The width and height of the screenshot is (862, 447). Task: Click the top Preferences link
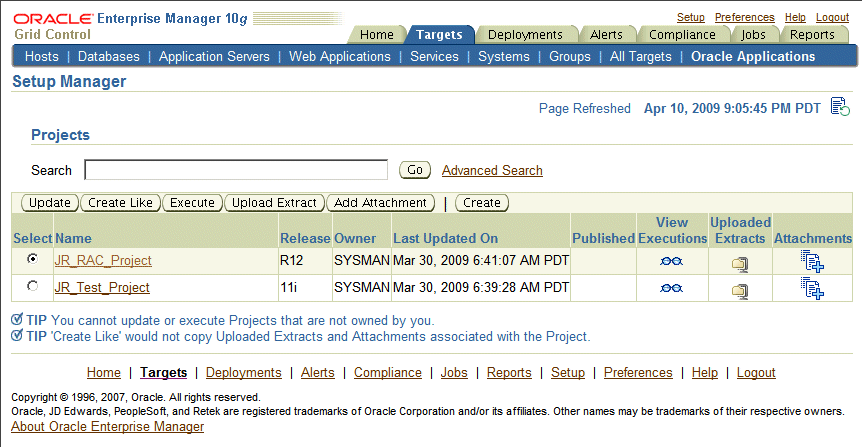tap(744, 17)
